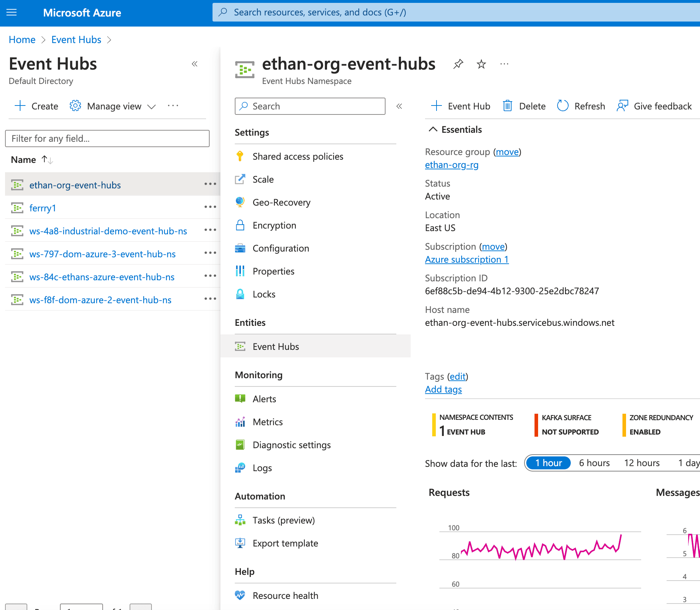This screenshot has width=700, height=610.
Task: Open more commands beside Manage view
Action: (x=173, y=106)
